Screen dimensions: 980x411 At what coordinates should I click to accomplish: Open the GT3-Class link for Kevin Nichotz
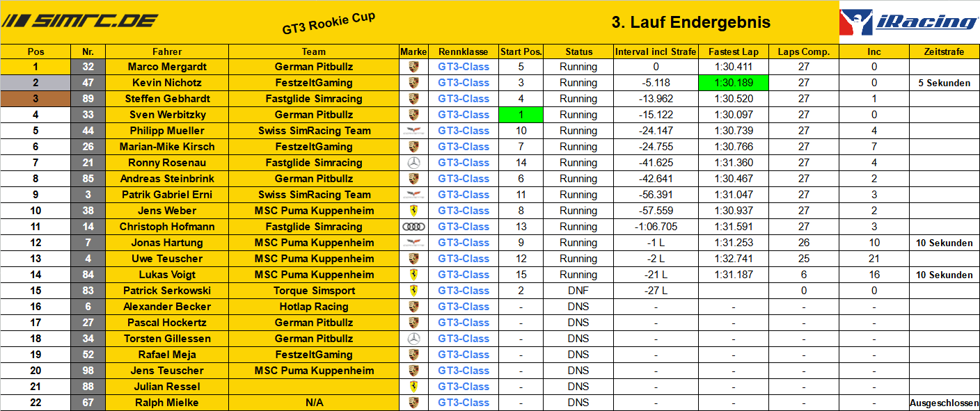tap(464, 83)
